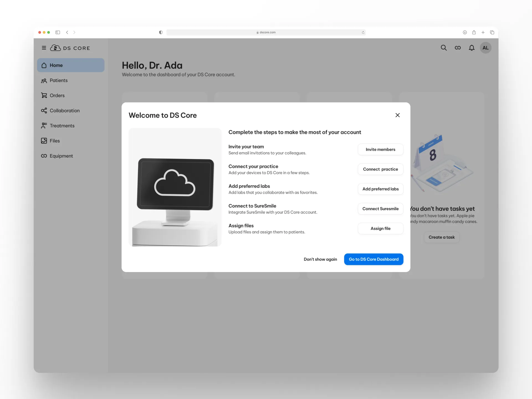Click "You don't have tasks yet" heading
The width and height of the screenshot is (532, 399).
tap(442, 209)
